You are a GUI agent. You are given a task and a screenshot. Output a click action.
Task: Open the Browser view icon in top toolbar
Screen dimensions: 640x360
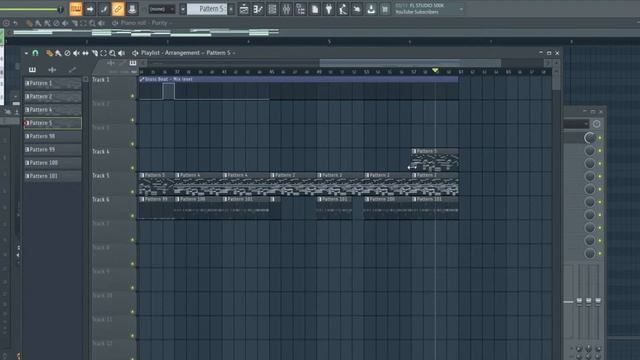click(x=300, y=9)
